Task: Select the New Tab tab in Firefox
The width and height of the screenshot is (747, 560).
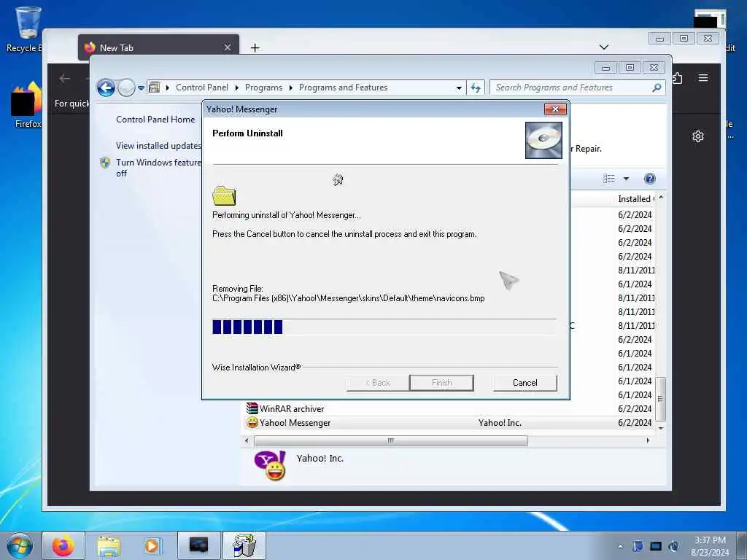Action: coord(158,47)
